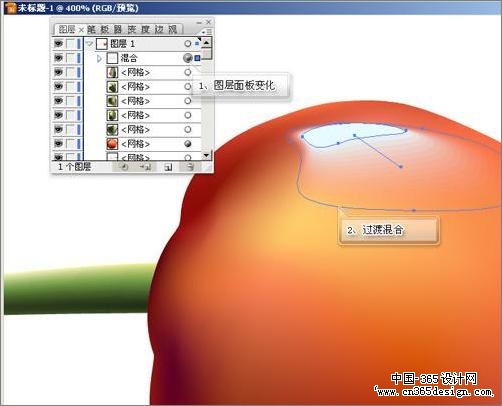Toggle visibility eye of the 混合 row
Viewport: 502px width, 406px height.
pyautogui.click(x=58, y=58)
